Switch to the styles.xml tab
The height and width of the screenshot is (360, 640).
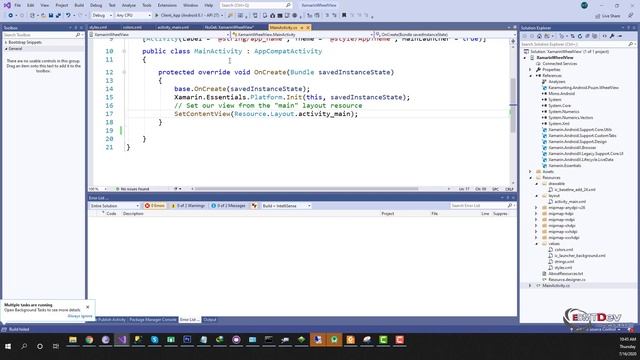(x=98, y=27)
